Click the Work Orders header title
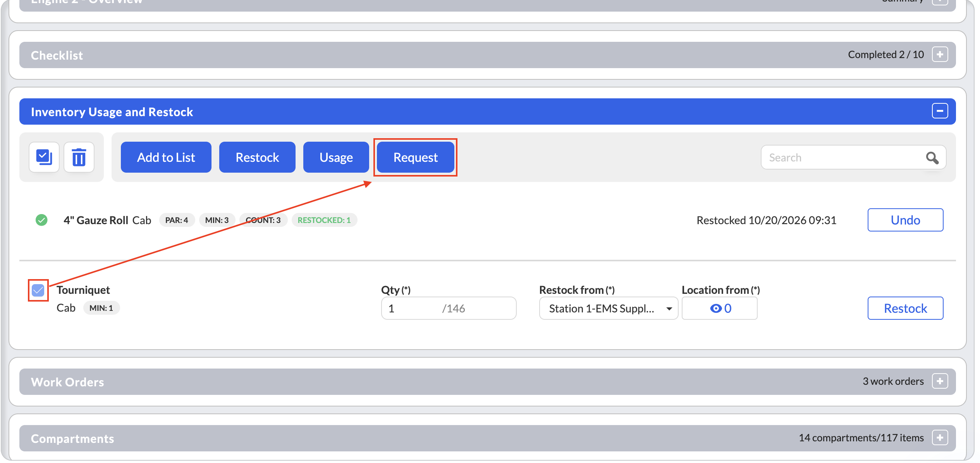980x463 pixels. 67,382
